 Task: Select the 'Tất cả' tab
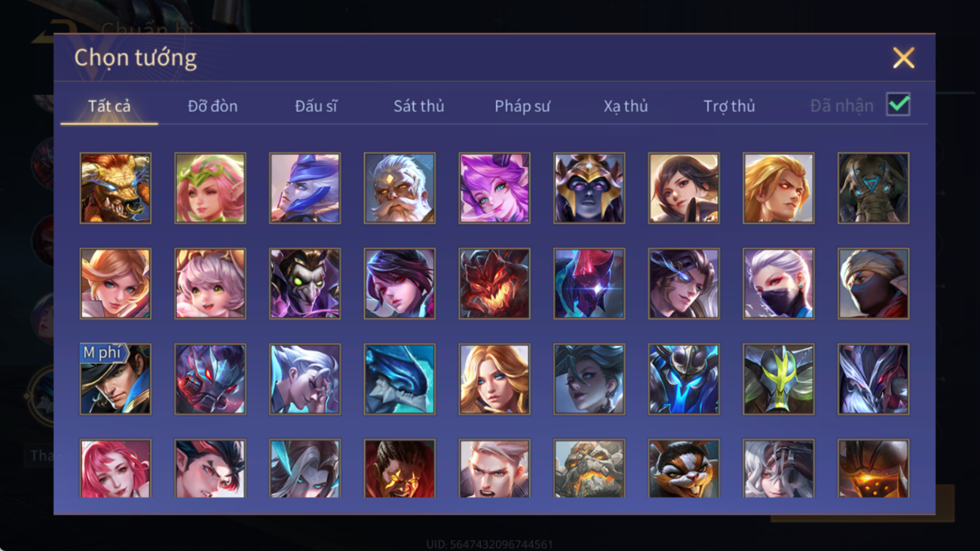point(109,106)
